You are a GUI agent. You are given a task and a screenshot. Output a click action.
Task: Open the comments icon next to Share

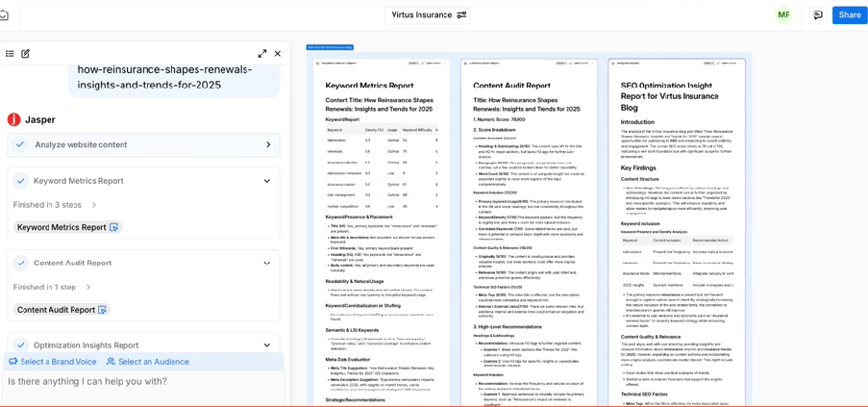(x=818, y=15)
